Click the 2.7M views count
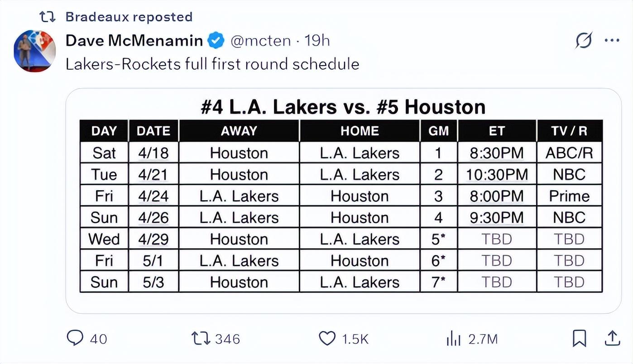Image resolution: width=633 pixels, height=364 pixels. (483, 339)
